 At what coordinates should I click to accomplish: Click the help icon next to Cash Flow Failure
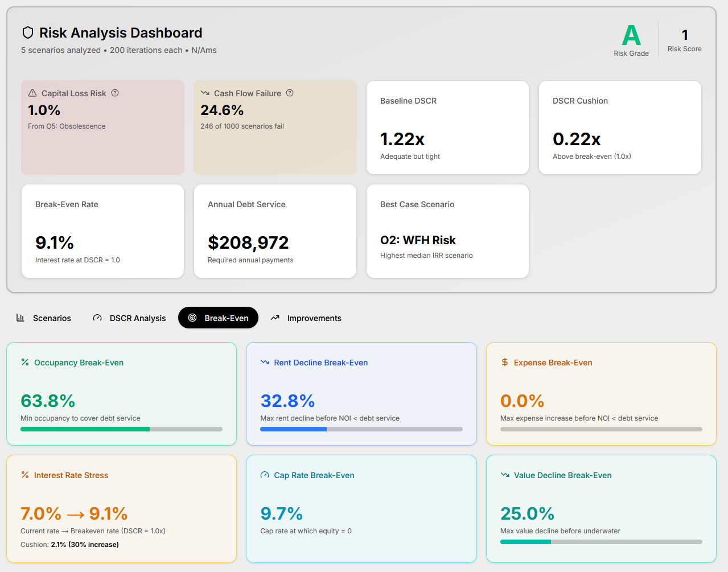pyautogui.click(x=290, y=93)
